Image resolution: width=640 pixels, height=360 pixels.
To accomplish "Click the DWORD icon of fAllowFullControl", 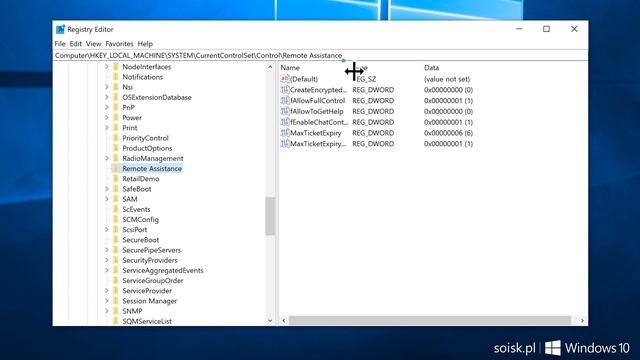I will tap(285, 100).
